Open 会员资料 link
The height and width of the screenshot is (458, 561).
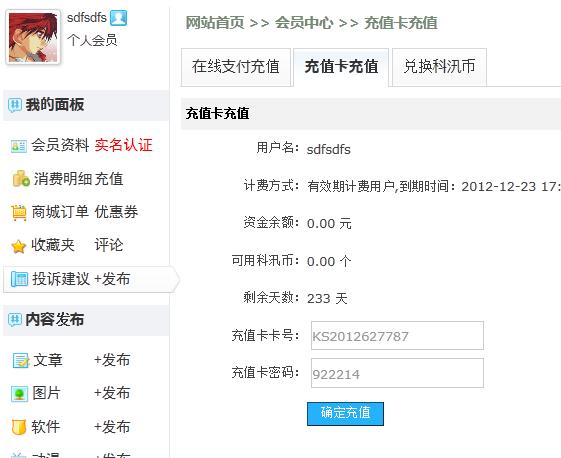point(60,145)
